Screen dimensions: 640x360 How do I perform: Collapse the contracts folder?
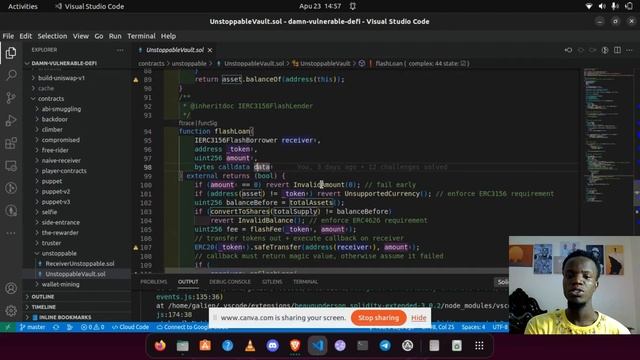point(51,98)
